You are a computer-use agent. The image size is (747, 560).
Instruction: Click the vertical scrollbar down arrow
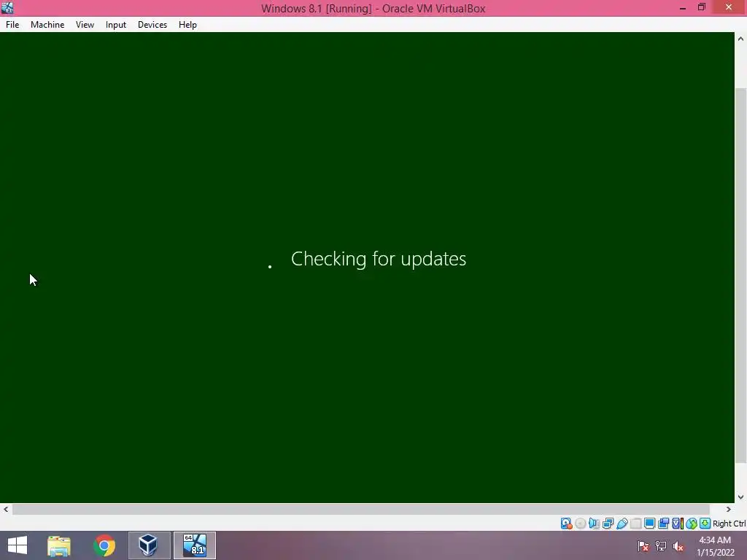pyautogui.click(x=741, y=497)
